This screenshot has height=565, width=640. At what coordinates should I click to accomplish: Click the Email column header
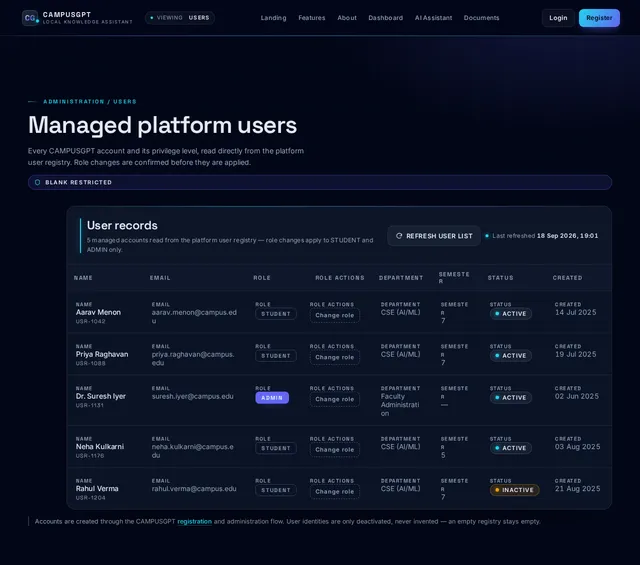[x=160, y=278]
